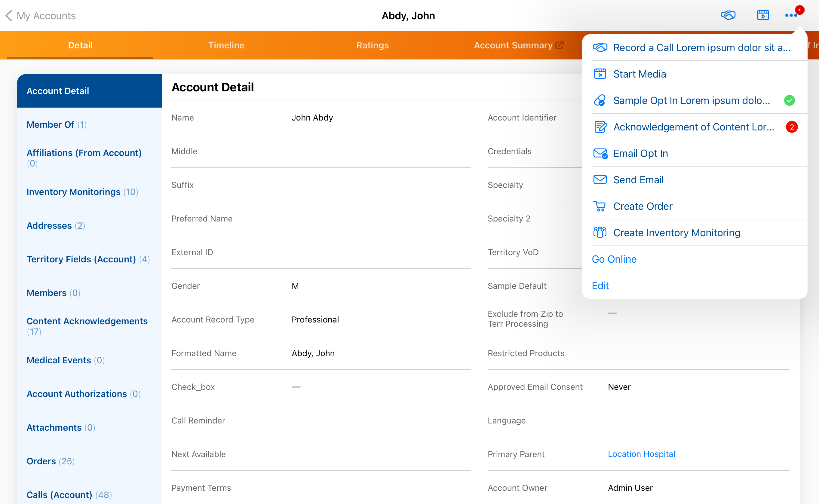This screenshot has height=504, width=819.
Task: Tap the Start Media icon in header
Action: pos(763,15)
